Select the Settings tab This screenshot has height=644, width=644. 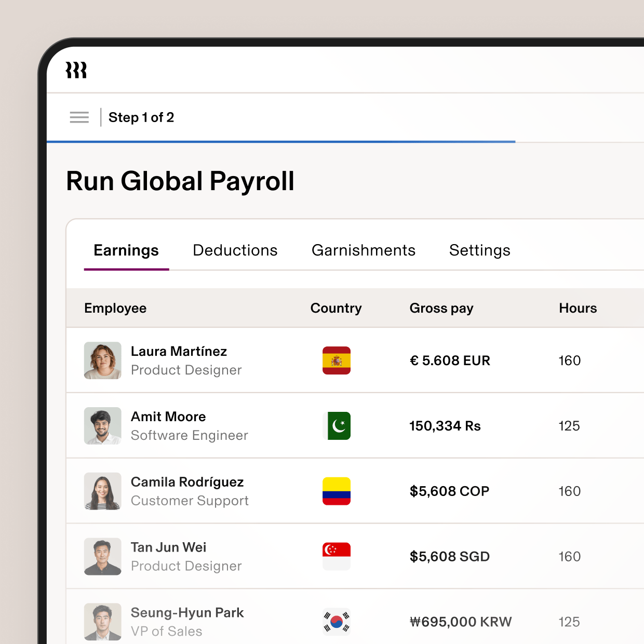tap(479, 250)
